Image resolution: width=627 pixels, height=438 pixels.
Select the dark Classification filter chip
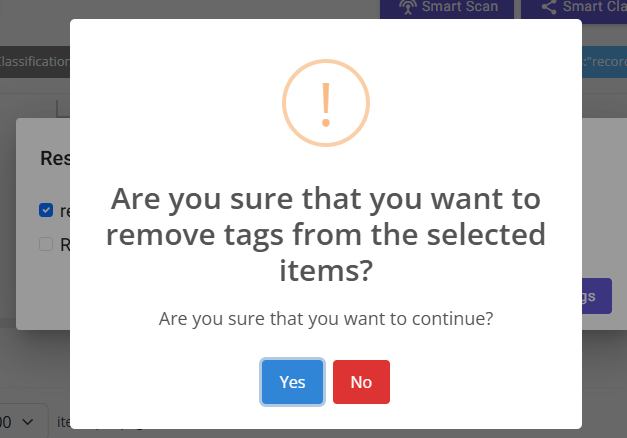pyautogui.click(x=35, y=62)
